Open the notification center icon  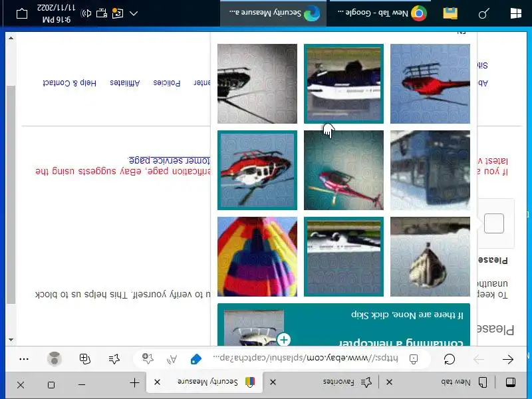pos(22,13)
